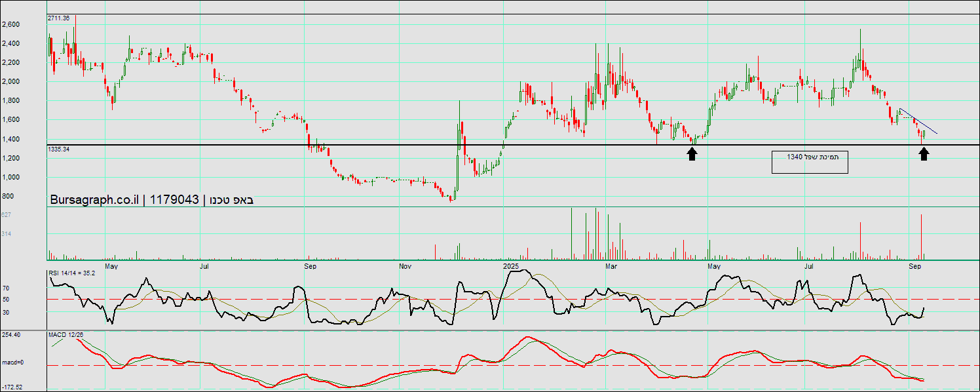This screenshot has width=980, height=392.
Task: Select the 1,000 price axis label
Action: tap(10, 178)
